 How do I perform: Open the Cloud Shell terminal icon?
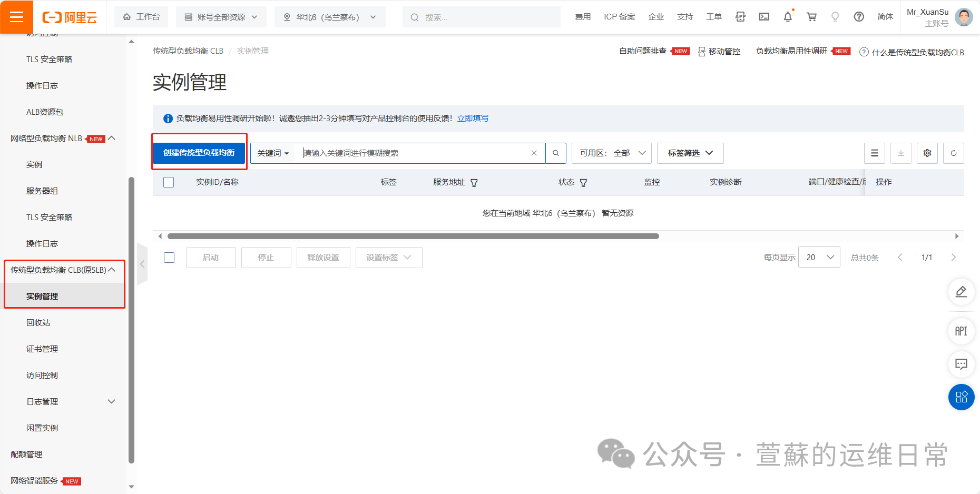coord(764,17)
